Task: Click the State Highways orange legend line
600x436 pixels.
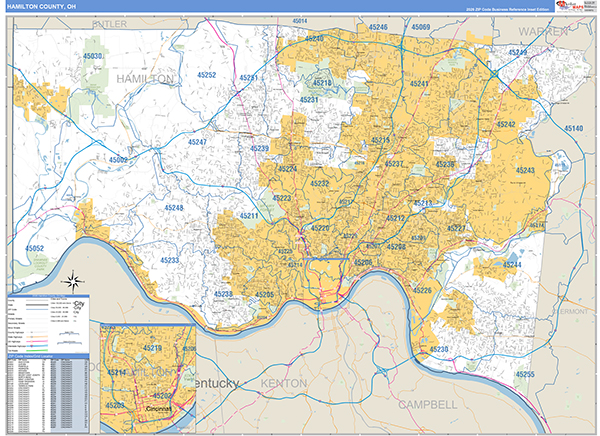Action: (x=37, y=336)
